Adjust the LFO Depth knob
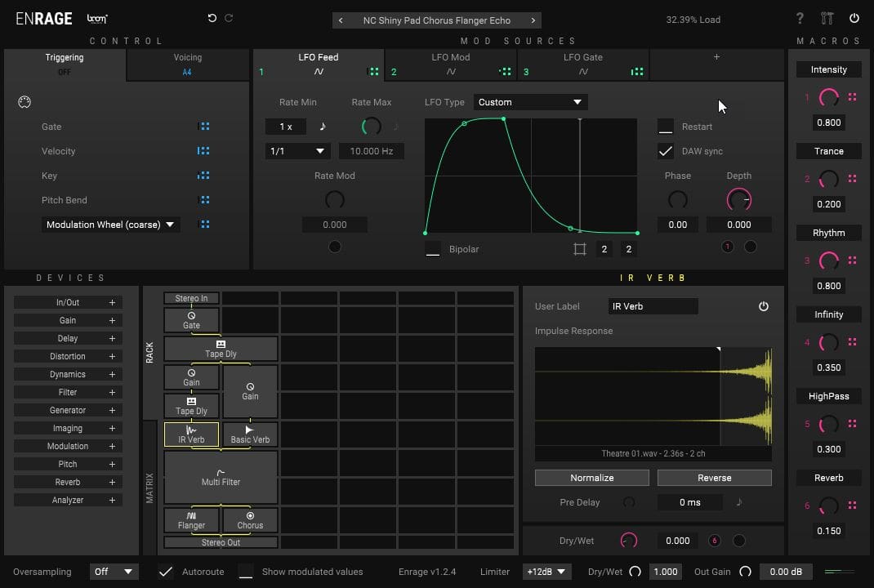The image size is (874, 588). click(739, 200)
